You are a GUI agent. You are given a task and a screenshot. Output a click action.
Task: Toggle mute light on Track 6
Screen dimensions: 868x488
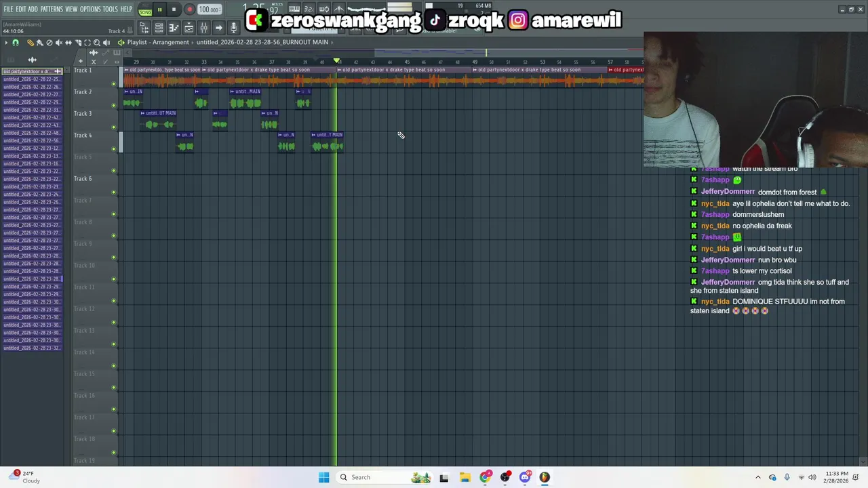113,192
